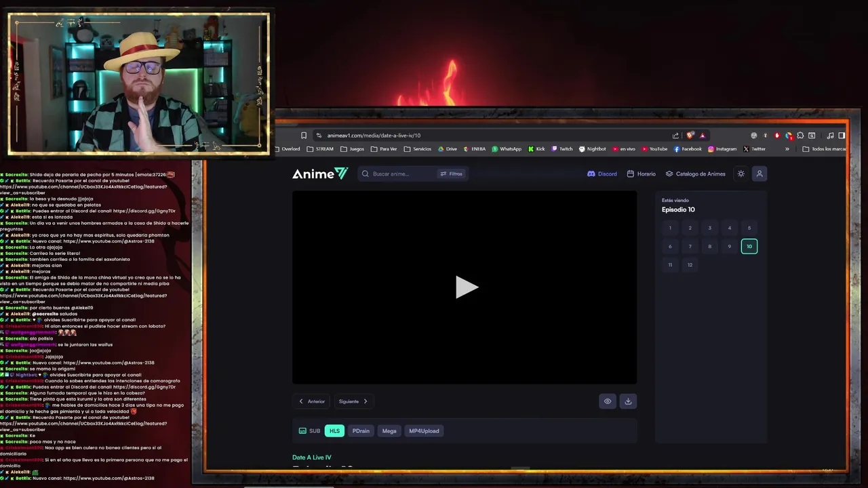Click the browser bookmark icon left of URL
Image resolution: width=868 pixels, height=488 pixels.
(304, 136)
